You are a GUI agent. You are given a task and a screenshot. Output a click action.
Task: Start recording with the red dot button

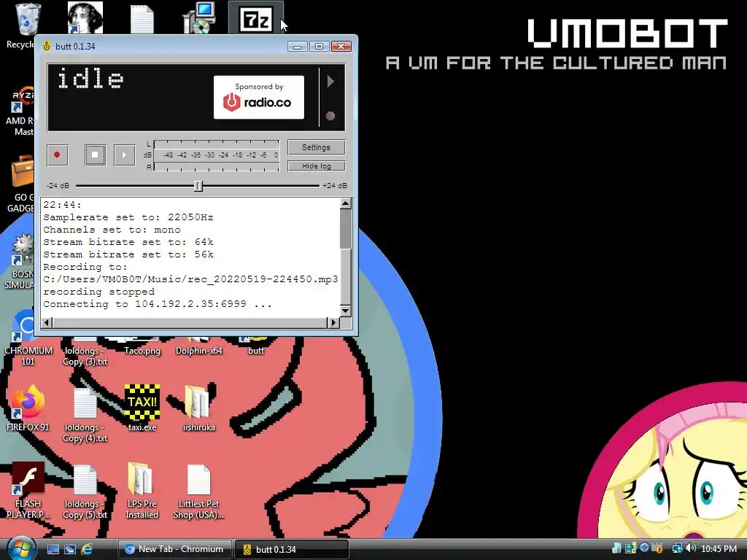(x=57, y=155)
